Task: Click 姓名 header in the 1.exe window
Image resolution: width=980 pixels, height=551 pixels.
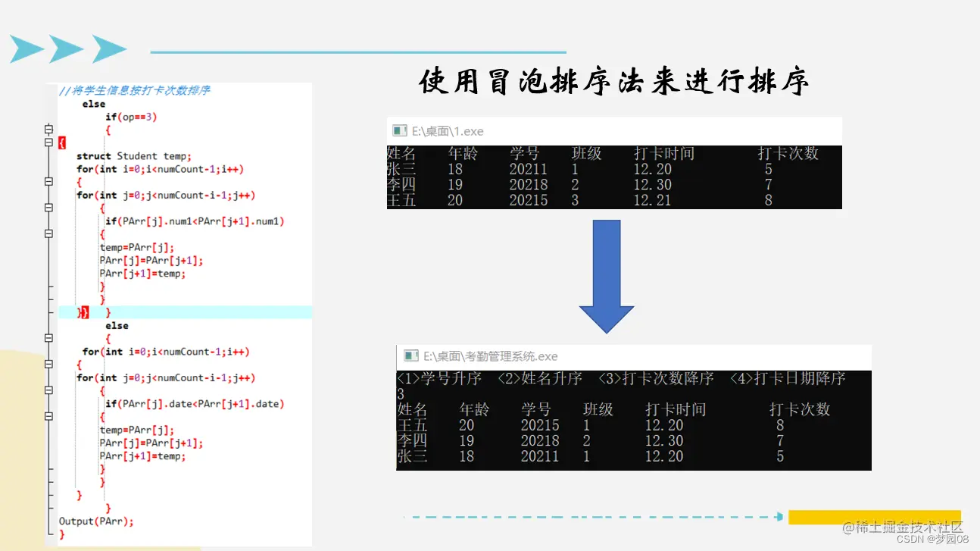Action: point(401,153)
